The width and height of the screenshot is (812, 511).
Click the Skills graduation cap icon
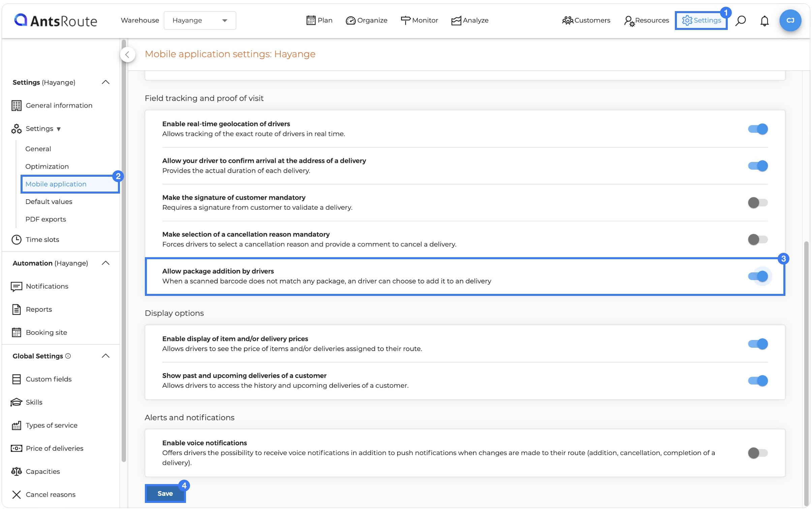(x=16, y=402)
